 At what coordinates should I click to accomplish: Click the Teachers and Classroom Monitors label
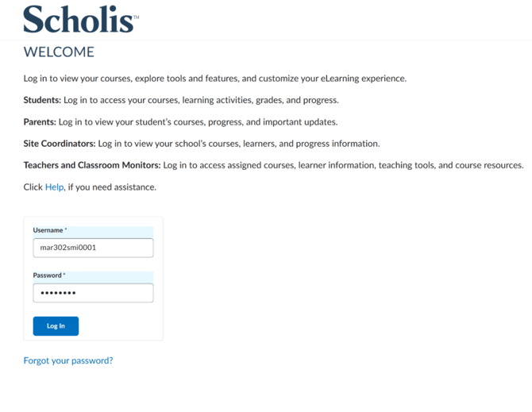coord(92,165)
